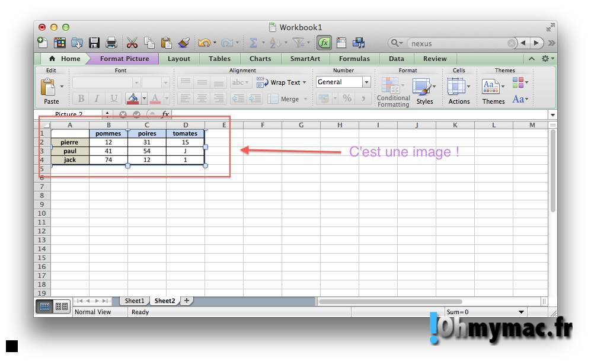Toggle the Formula Builder fx button
This screenshot has width=591, height=364.
pyautogui.click(x=324, y=43)
